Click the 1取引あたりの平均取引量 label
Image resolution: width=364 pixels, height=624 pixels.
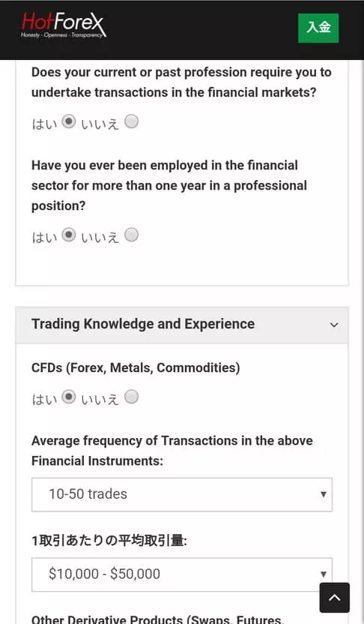pos(109,541)
